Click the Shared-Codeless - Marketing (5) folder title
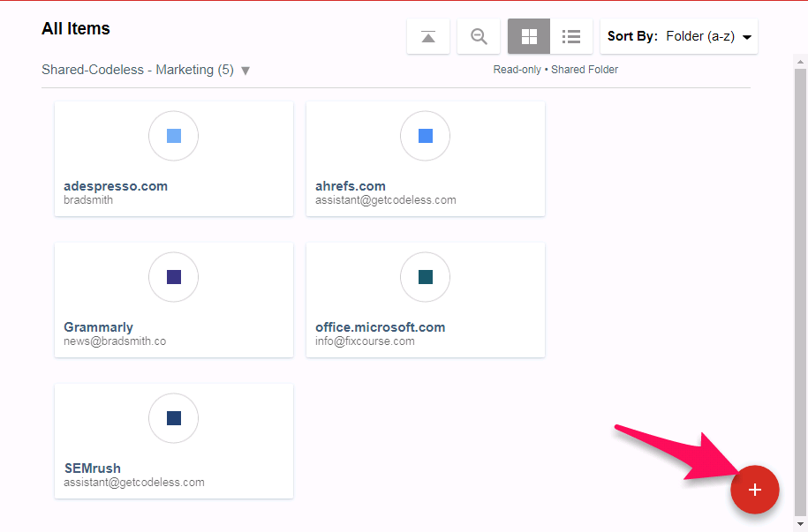 point(138,70)
